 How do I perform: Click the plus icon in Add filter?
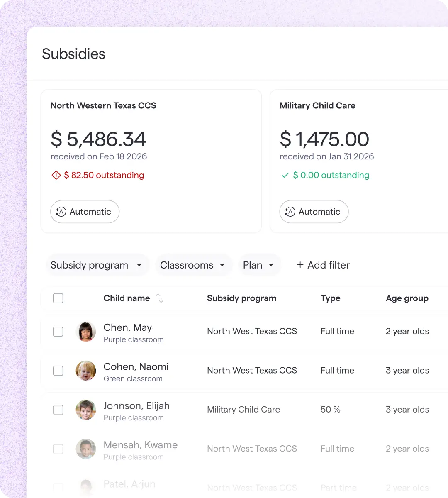coord(300,265)
